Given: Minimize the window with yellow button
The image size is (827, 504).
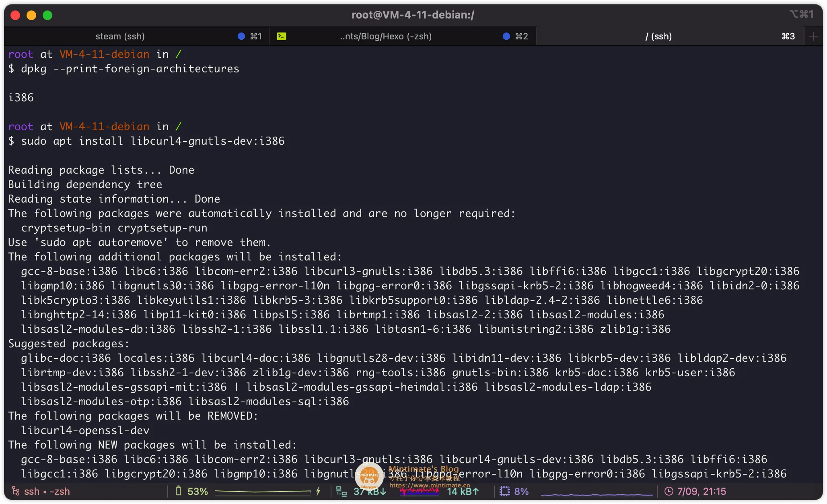Looking at the screenshot, I should click(x=31, y=15).
